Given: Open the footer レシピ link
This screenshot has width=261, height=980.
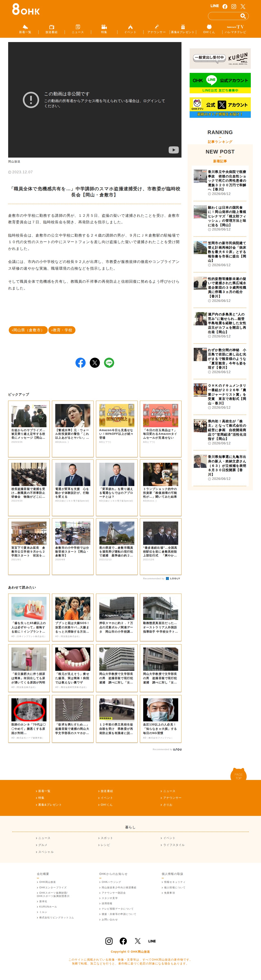Looking at the screenshot, I should click(x=105, y=845).
